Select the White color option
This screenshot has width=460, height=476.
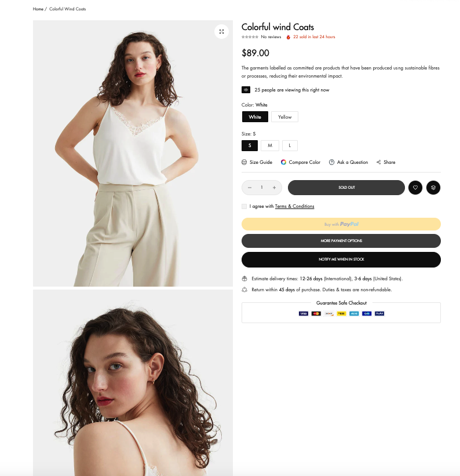(x=255, y=117)
